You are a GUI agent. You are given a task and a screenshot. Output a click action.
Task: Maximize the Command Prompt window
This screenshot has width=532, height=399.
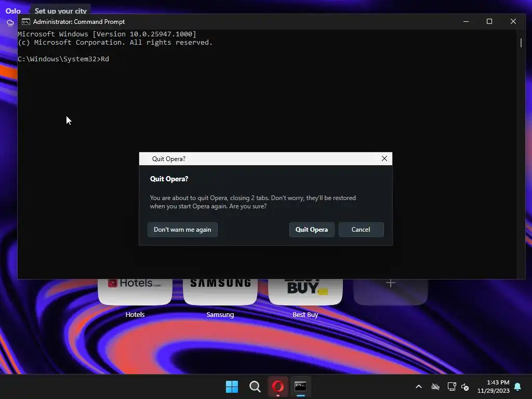[x=489, y=21]
